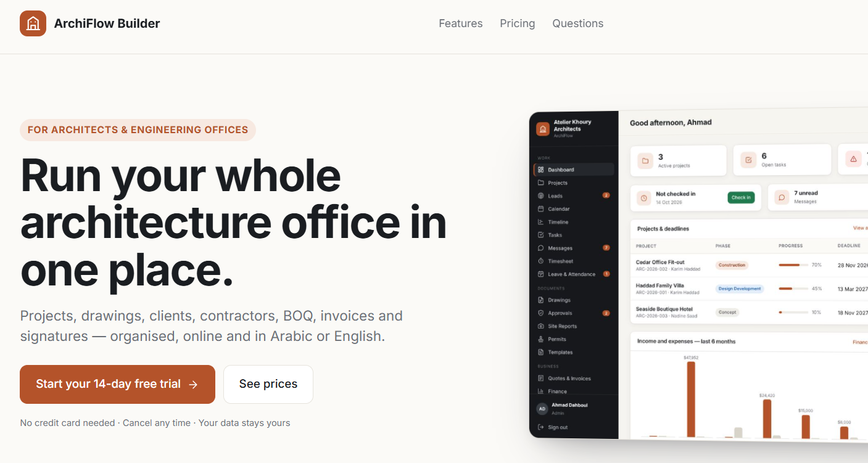Click the ArchiFlow Builder brand name
Viewport: 868px width, 463px height.
[107, 23]
